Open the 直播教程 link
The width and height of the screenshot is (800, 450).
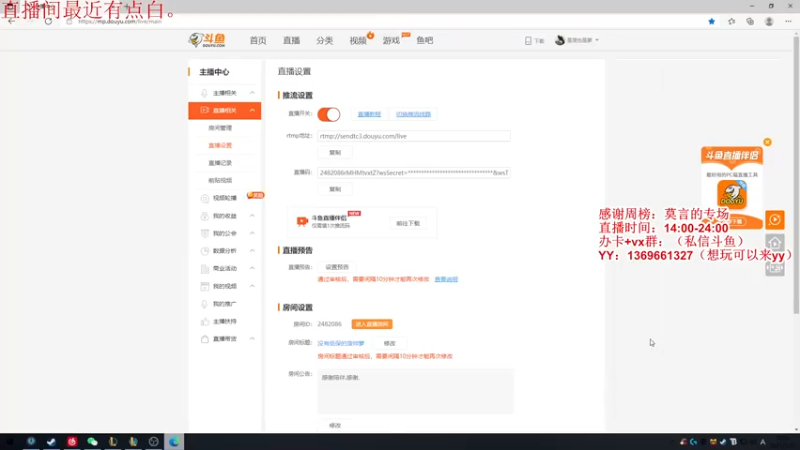(369, 114)
